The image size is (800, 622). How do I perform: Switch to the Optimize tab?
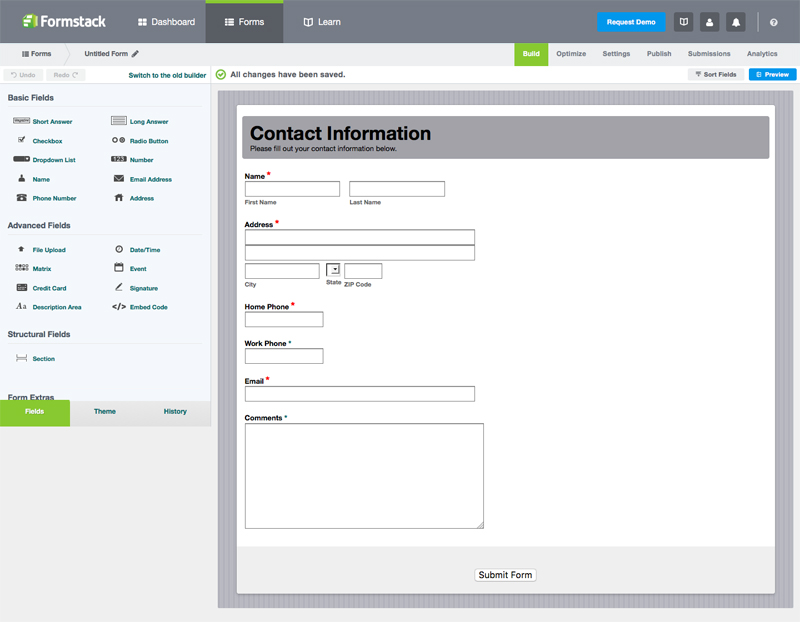[x=571, y=54]
